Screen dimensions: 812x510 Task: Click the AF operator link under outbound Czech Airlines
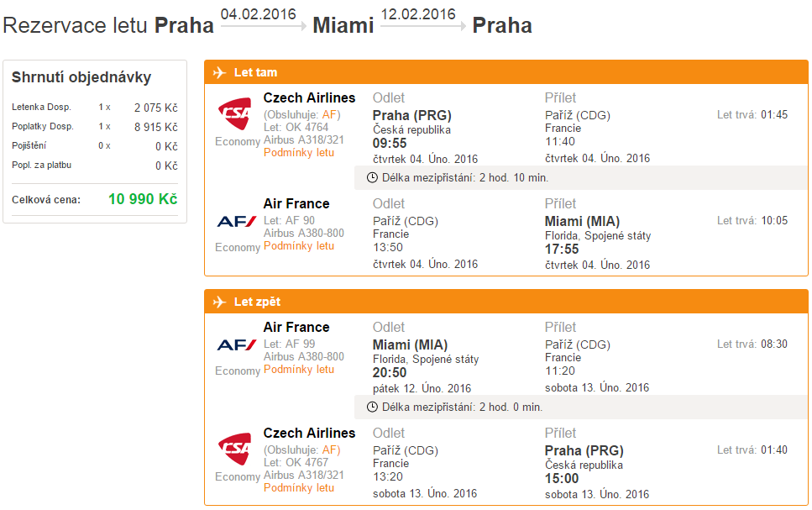tap(329, 115)
